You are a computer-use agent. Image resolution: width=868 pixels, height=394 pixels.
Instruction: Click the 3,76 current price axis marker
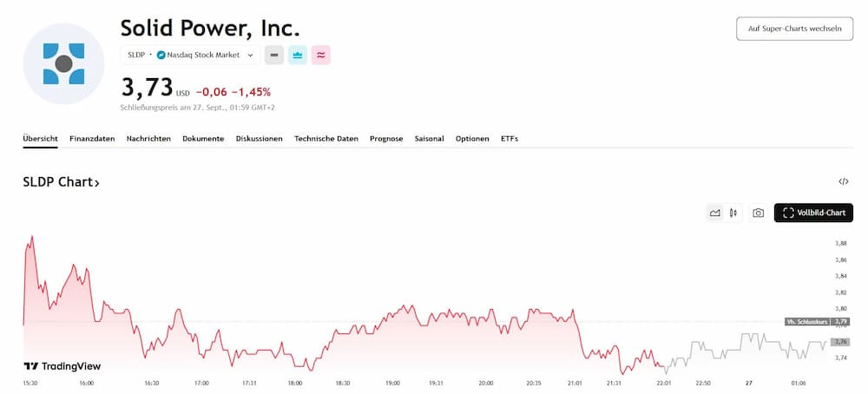pyautogui.click(x=839, y=341)
